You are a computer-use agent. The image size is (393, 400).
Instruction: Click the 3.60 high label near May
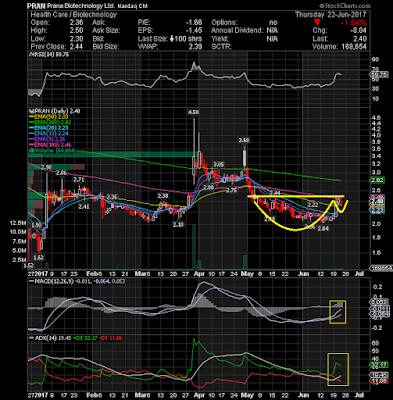click(244, 140)
